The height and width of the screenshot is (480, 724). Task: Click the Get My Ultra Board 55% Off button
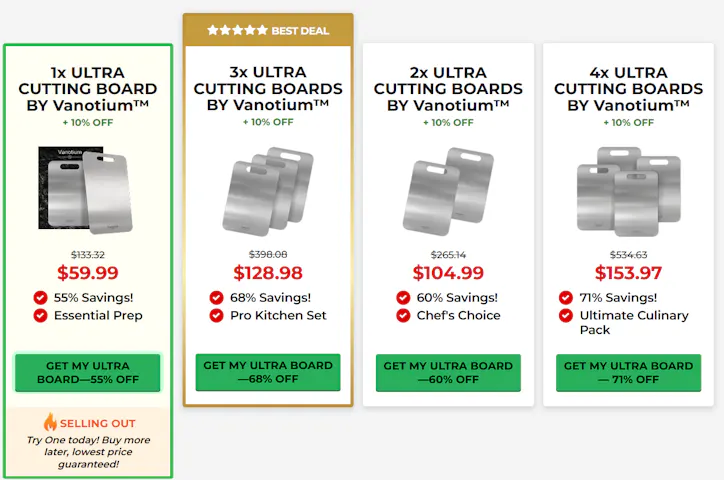87,372
